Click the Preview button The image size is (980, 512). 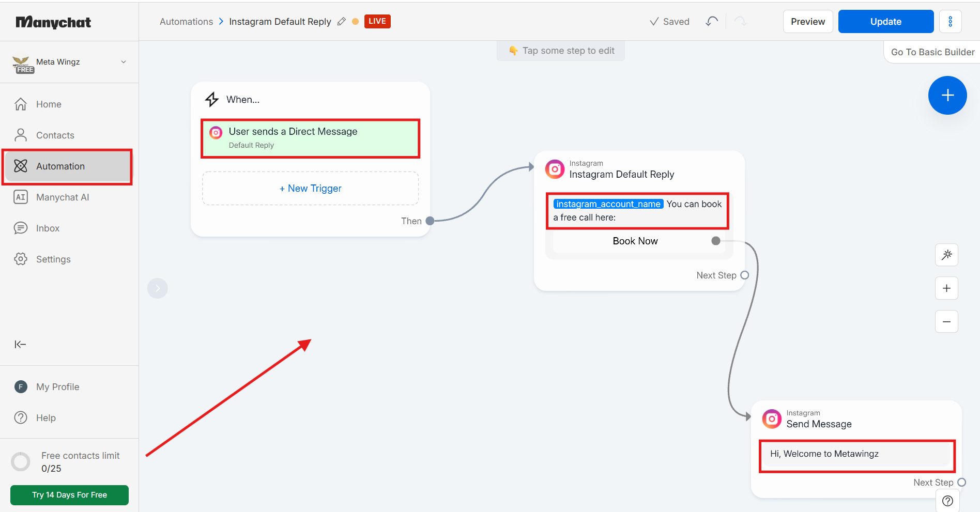click(808, 21)
